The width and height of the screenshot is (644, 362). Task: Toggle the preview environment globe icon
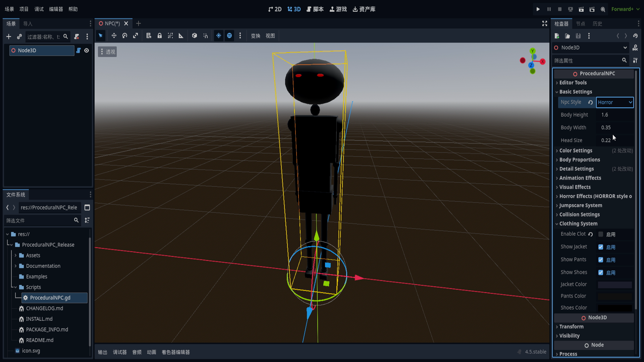click(229, 36)
